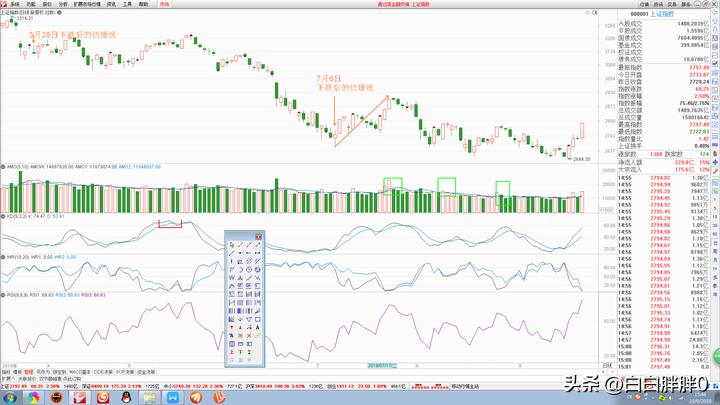Click the 7月6日 annotation on chart
Viewport: 720px width, 405px height.
(329, 77)
